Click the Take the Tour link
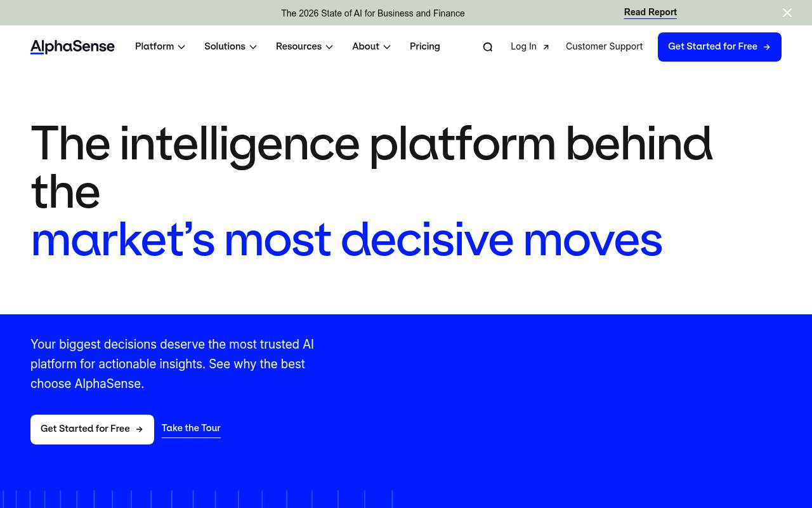This screenshot has width=812, height=508. coord(191,429)
